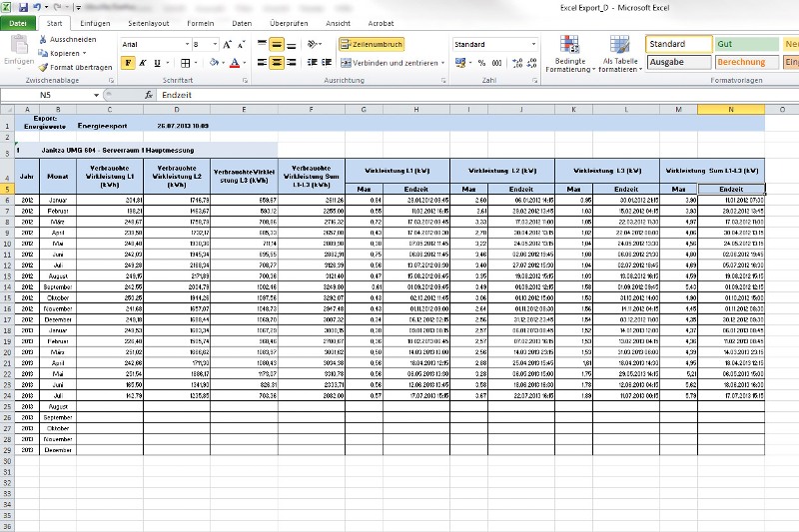
Task: Toggle italic K formatting
Action: pos(143,63)
